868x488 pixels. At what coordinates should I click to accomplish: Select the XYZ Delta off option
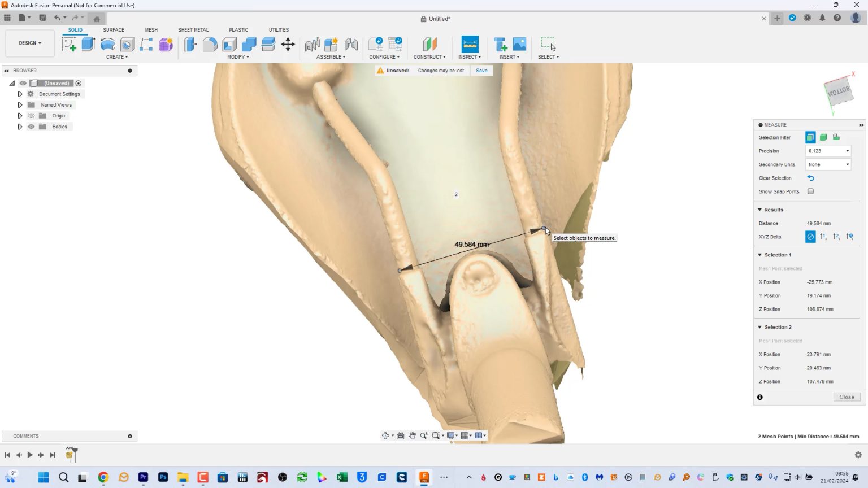pyautogui.click(x=810, y=237)
